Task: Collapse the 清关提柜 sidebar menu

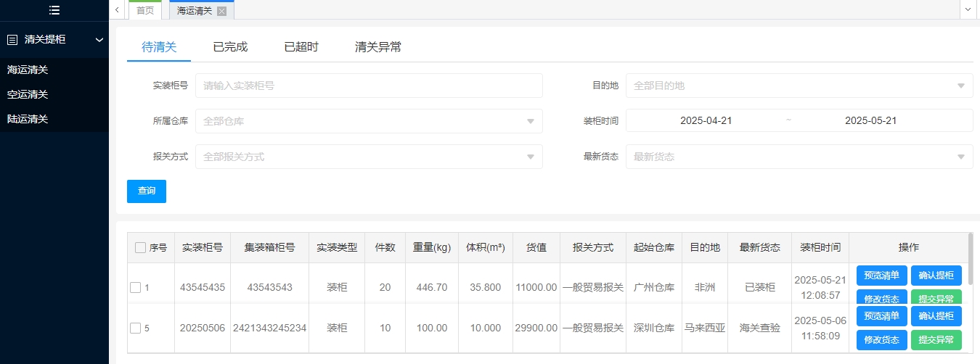Action: [99, 40]
